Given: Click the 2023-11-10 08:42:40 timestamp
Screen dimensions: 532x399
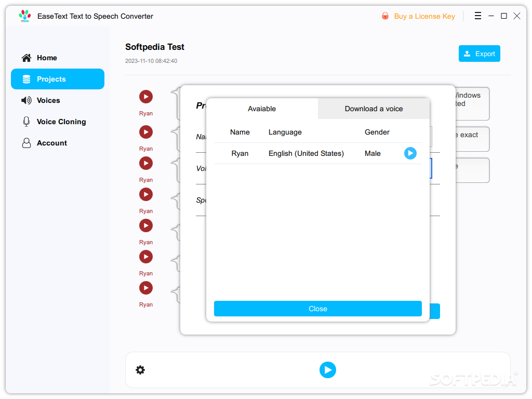Looking at the screenshot, I should click(151, 61).
